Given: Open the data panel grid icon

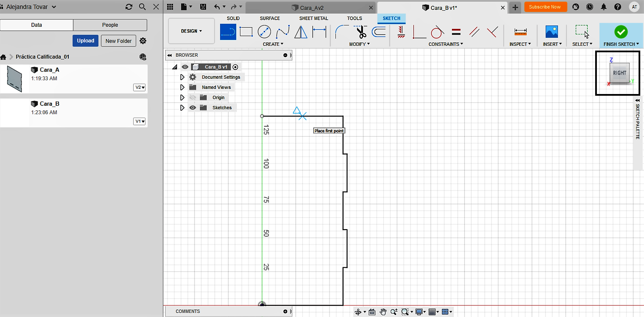Looking at the screenshot, I should (x=170, y=7).
